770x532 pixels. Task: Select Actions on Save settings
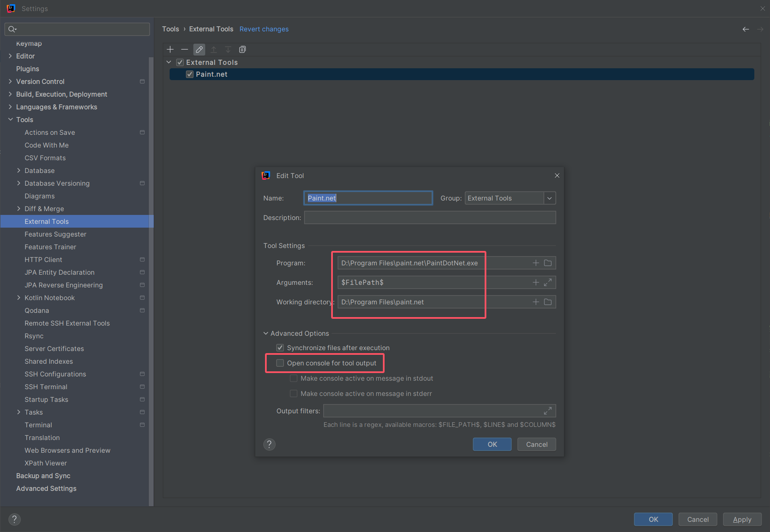[50, 132]
